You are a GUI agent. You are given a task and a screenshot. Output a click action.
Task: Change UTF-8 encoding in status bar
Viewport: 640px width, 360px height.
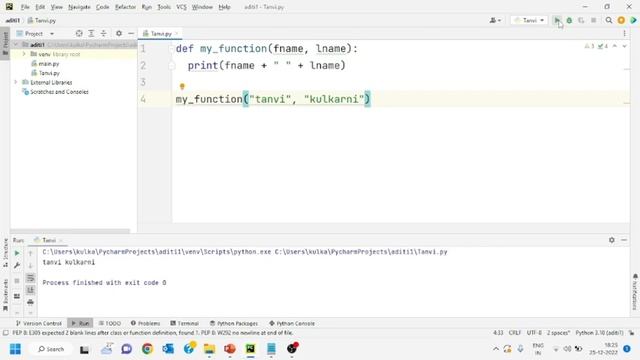point(534,333)
